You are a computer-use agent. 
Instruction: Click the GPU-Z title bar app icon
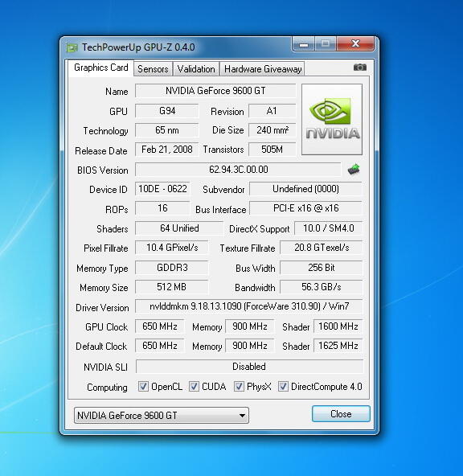[72, 47]
